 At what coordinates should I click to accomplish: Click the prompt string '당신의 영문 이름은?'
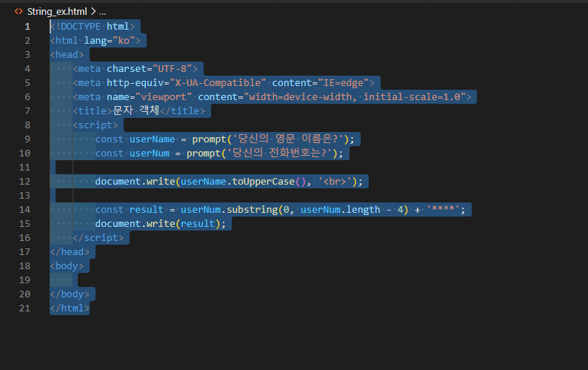[288, 139]
